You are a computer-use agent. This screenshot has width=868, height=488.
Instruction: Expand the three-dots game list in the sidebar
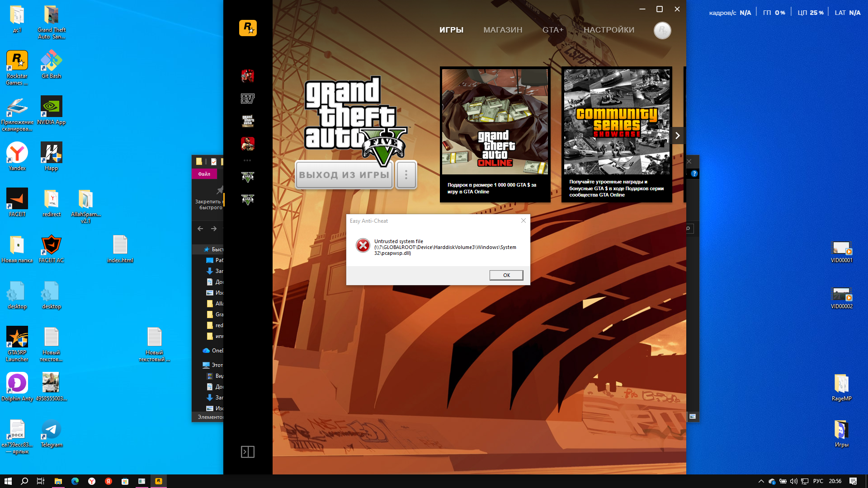point(247,160)
